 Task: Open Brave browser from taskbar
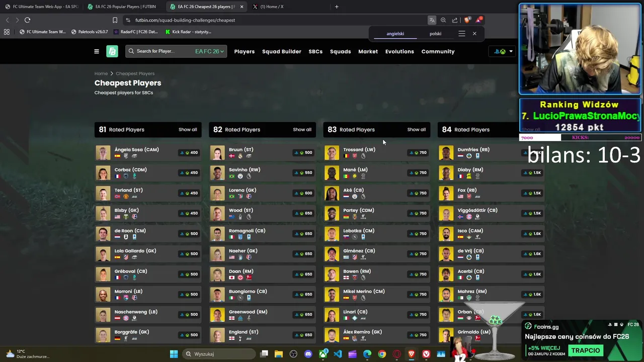(x=412, y=354)
